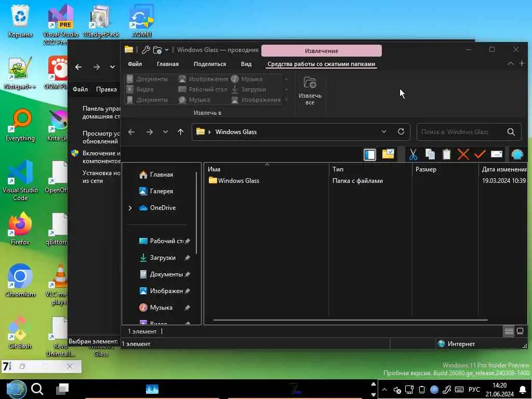Go up one folder level
The width and height of the screenshot is (532, 399).
pyautogui.click(x=180, y=132)
